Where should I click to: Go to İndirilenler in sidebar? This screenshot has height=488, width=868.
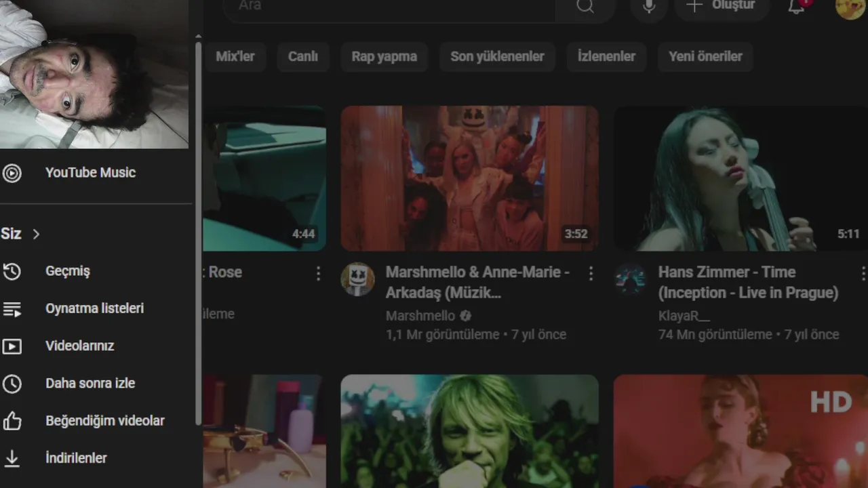click(76, 458)
